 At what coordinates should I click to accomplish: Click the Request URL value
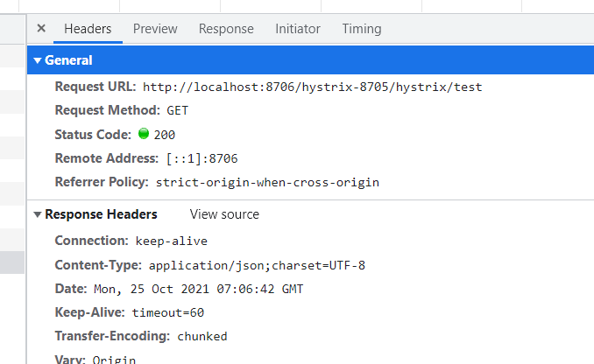coord(312,87)
